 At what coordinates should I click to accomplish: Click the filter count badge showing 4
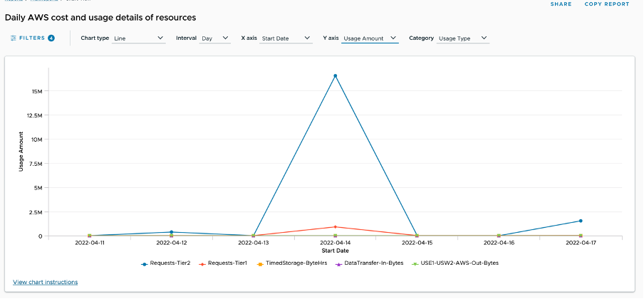click(51, 38)
